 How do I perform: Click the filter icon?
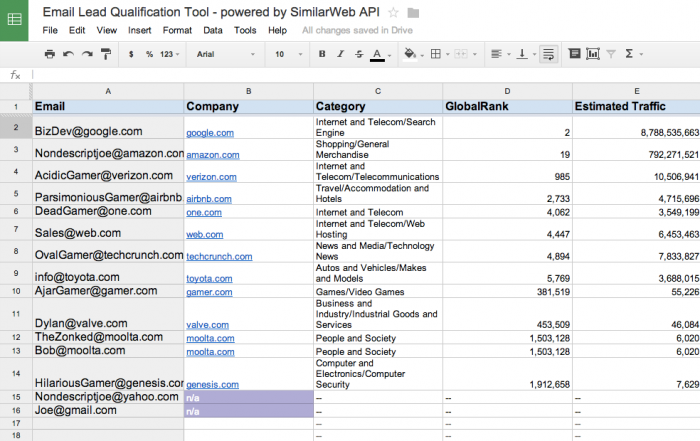click(611, 54)
